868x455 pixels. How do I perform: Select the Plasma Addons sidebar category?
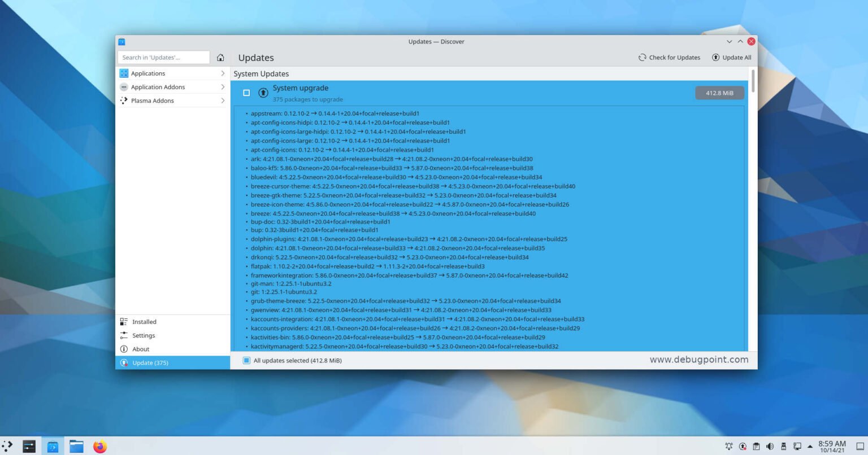[x=173, y=100]
